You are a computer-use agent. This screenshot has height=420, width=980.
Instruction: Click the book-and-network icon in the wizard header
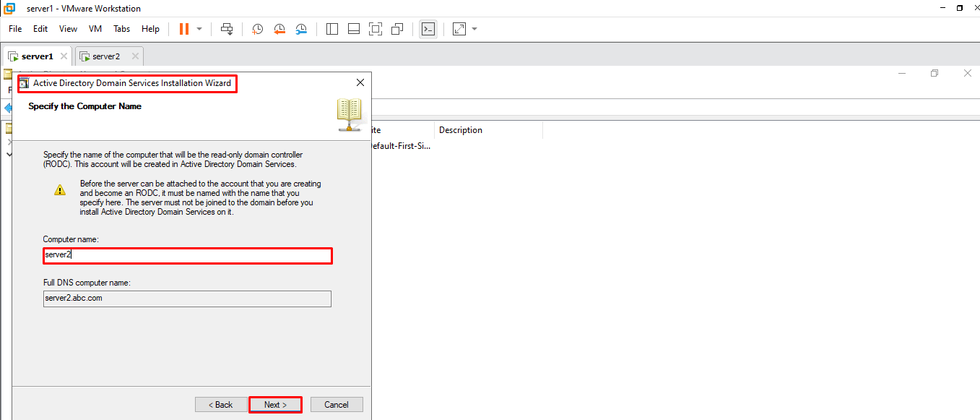click(350, 115)
